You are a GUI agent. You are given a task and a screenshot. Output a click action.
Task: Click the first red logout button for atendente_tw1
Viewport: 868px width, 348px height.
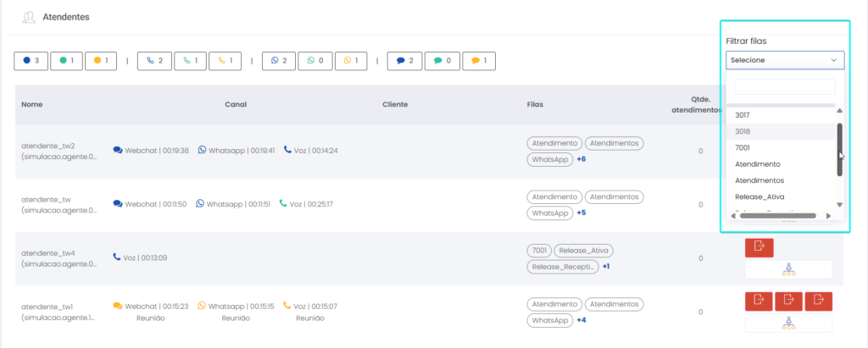759,301
